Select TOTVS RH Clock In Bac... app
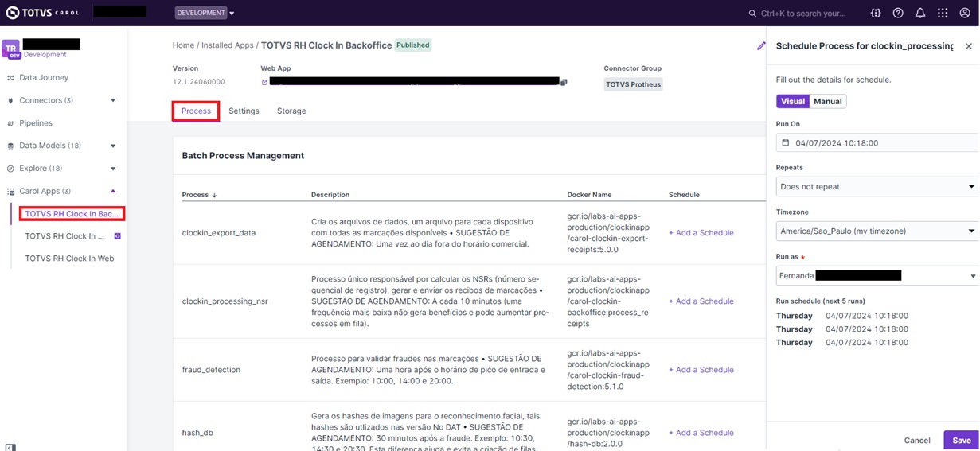Screen dimensions: 980x451 pos(72,214)
